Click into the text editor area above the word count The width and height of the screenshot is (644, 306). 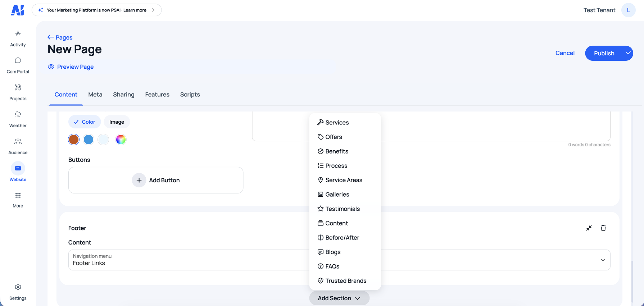tap(431, 126)
